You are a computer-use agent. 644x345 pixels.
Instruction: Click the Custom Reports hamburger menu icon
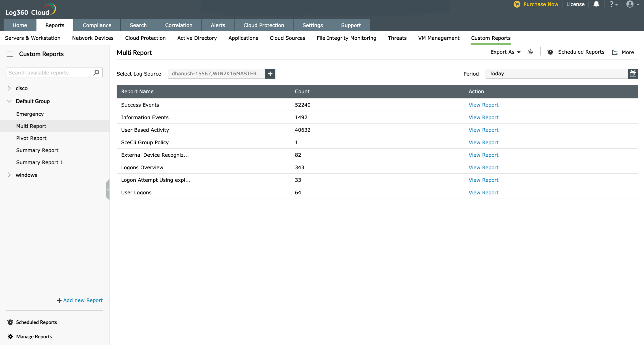click(10, 54)
